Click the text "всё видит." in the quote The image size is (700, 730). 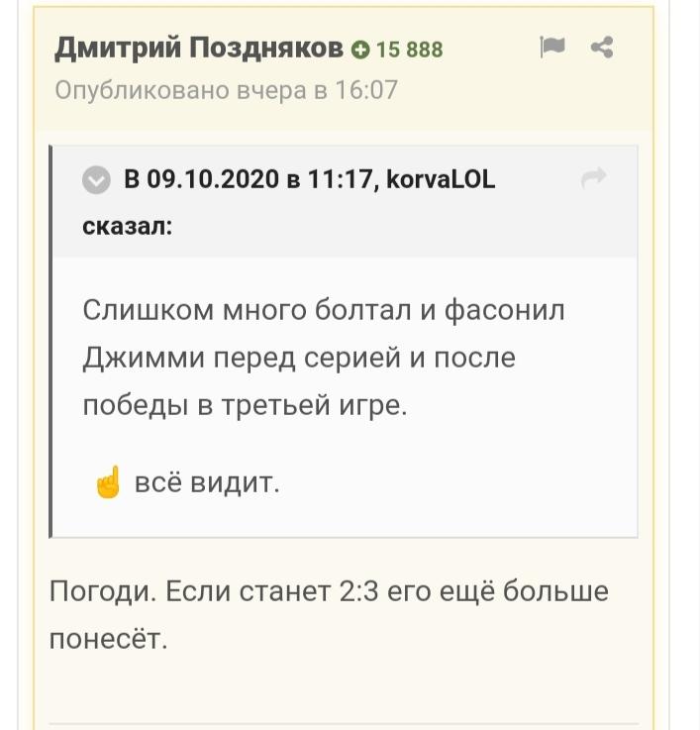[x=207, y=483]
